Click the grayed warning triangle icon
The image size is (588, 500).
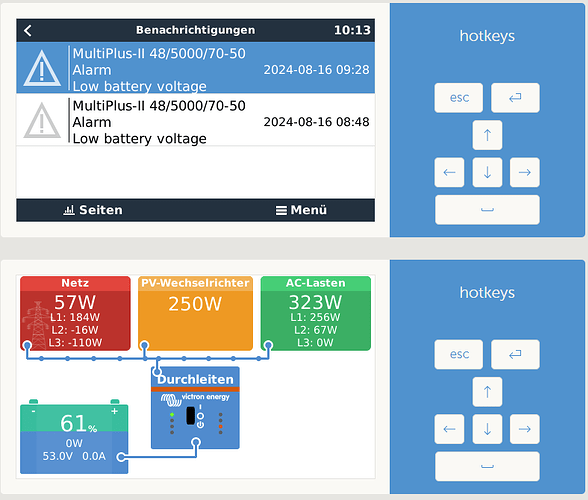(x=42, y=120)
